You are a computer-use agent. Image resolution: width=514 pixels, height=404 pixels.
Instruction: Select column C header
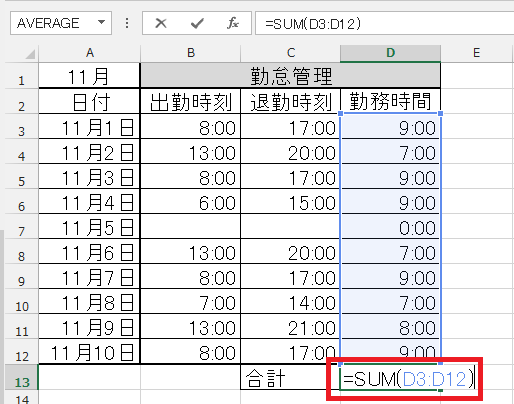tap(290, 53)
